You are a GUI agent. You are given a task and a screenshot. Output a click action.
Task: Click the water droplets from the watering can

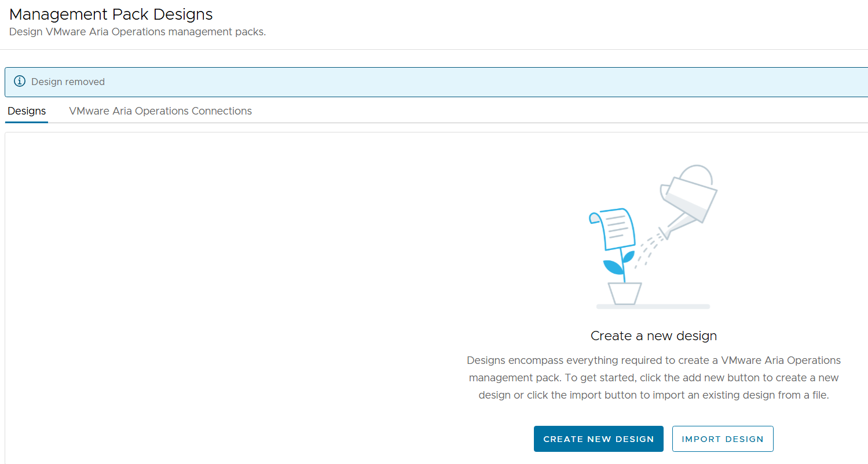pyautogui.click(x=647, y=248)
